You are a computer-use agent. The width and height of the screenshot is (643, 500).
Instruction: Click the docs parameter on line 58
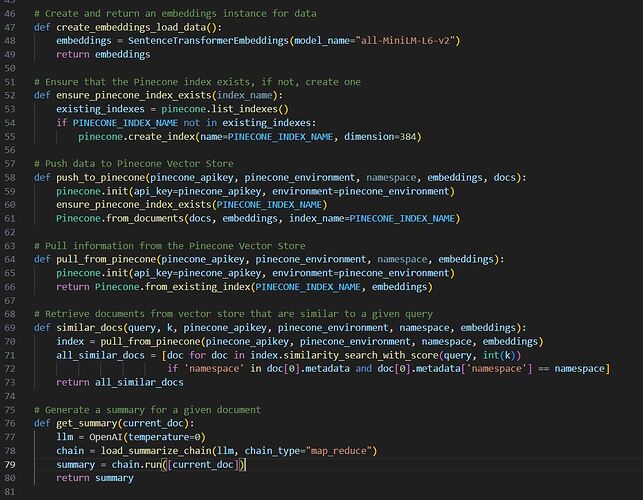(504, 177)
